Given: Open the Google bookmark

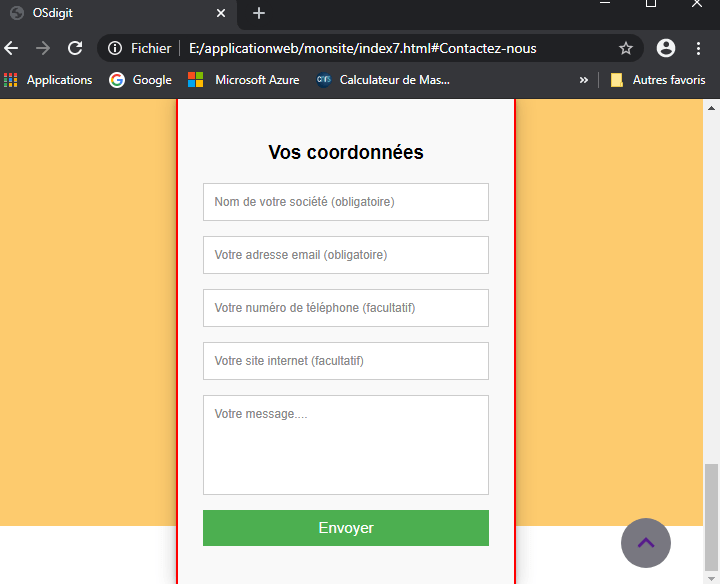Looking at the screenshot, I should (x=141, y=80).
